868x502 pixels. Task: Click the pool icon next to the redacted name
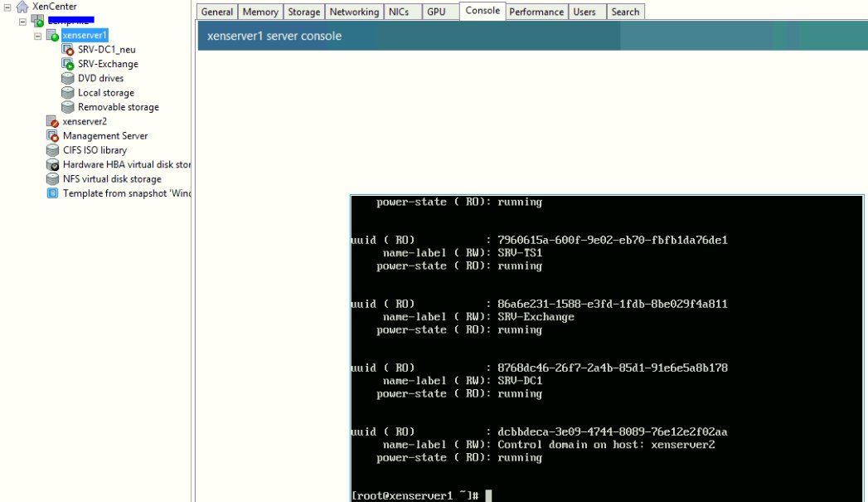point(37,21)
